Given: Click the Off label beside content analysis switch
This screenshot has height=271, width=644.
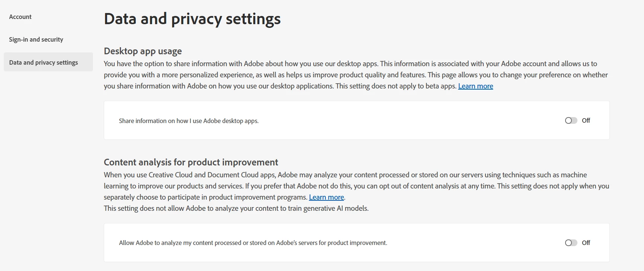Looking at the screenshot, I should click(x=586, y=243).
